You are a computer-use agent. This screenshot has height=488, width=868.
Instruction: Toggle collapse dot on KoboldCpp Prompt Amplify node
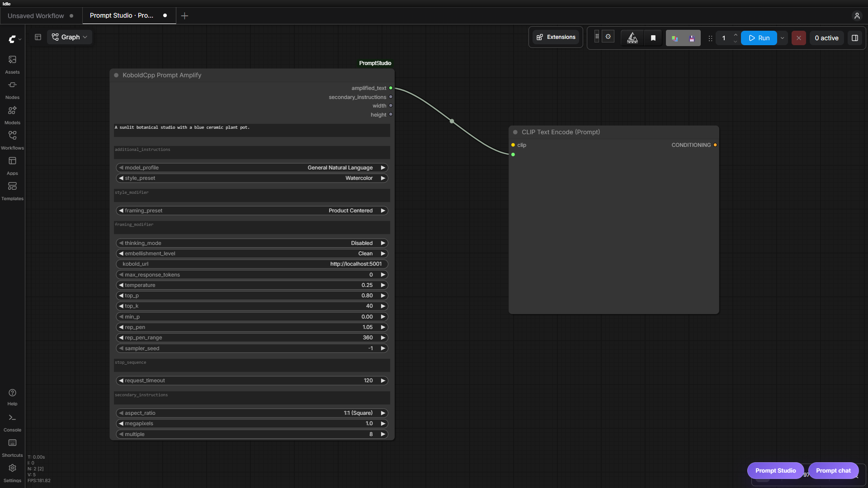(116, 75)
